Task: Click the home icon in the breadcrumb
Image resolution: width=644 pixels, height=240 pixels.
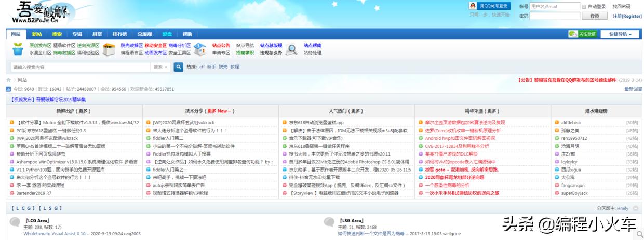Action: 8,80
